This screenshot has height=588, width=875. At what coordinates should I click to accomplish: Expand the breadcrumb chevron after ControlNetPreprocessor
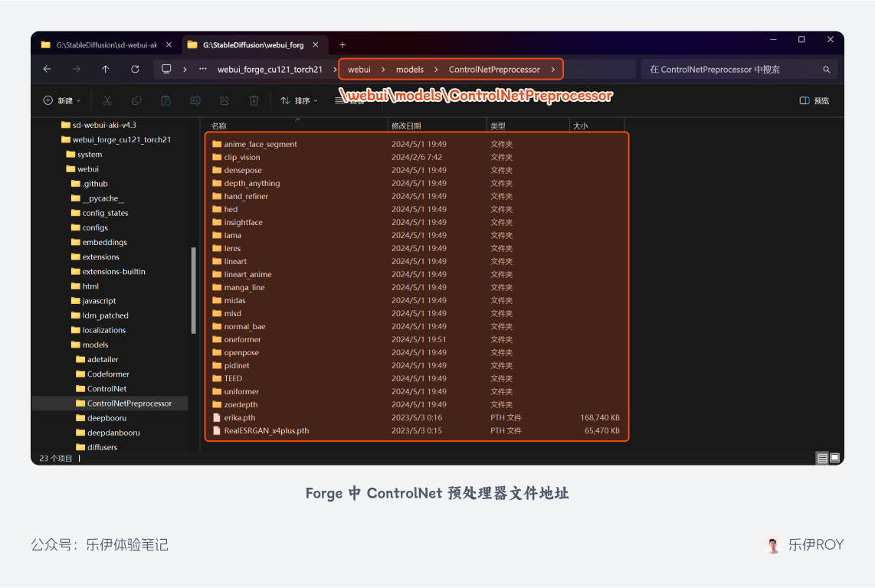(552, 69)
